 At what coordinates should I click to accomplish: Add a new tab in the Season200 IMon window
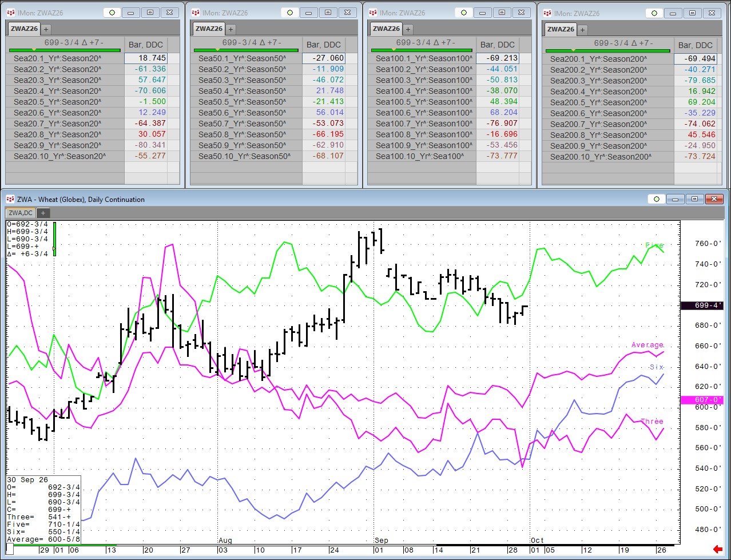[x=582, y=30]
